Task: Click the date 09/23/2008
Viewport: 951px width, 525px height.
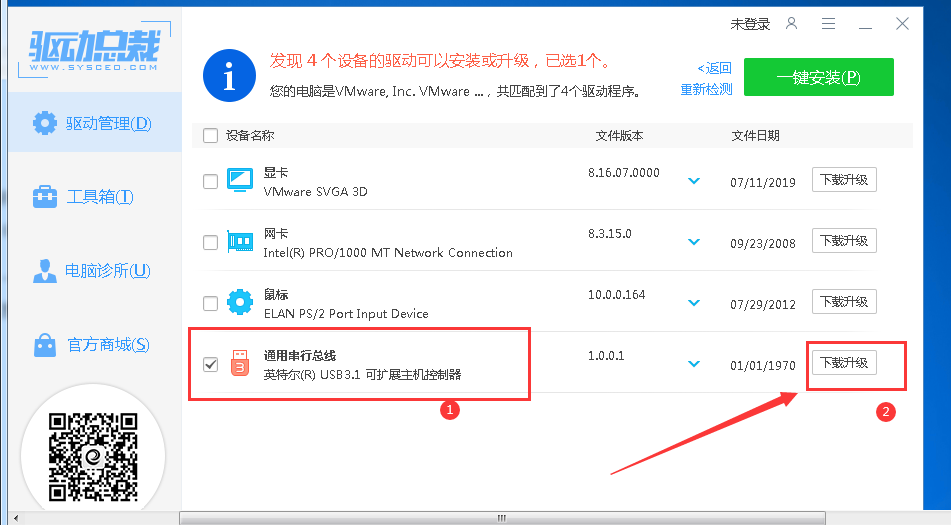Action: tap(763, 244)
